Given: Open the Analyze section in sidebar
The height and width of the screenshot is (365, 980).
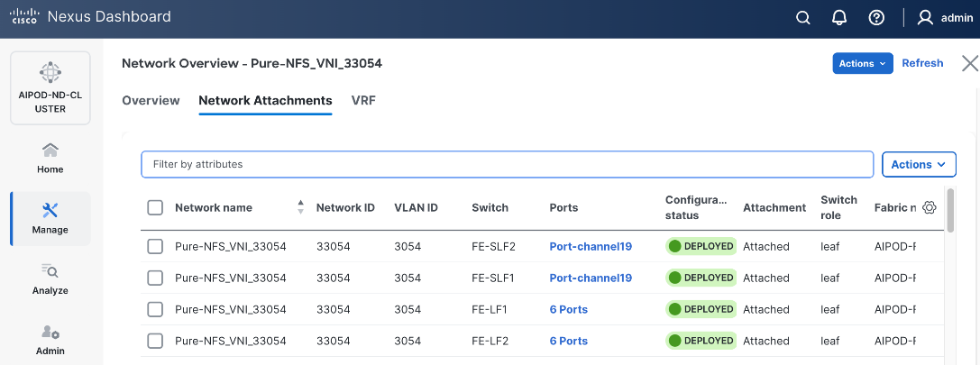Looking at the screenshot, I should point(50,279).
